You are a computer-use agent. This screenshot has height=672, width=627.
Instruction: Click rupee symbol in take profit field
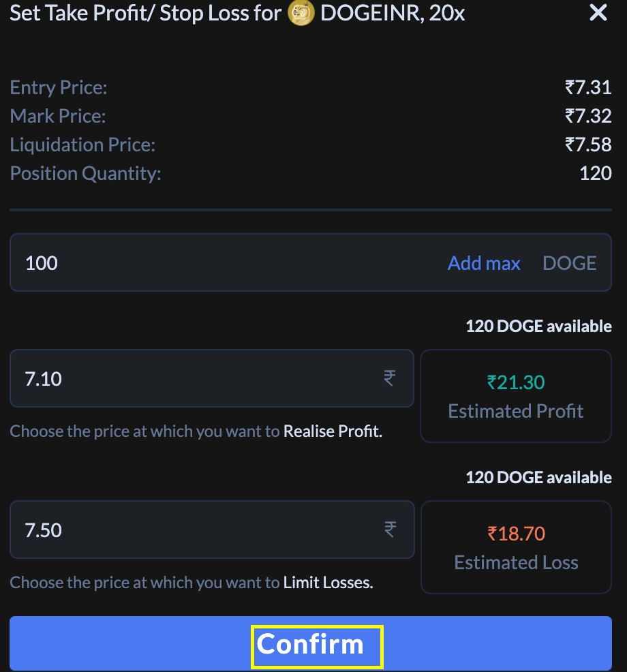pyautogui.click(x=389, y=378)
